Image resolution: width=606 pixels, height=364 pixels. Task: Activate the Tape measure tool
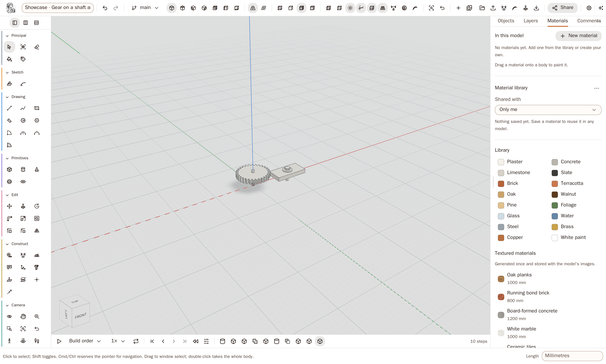click(9, 255)
